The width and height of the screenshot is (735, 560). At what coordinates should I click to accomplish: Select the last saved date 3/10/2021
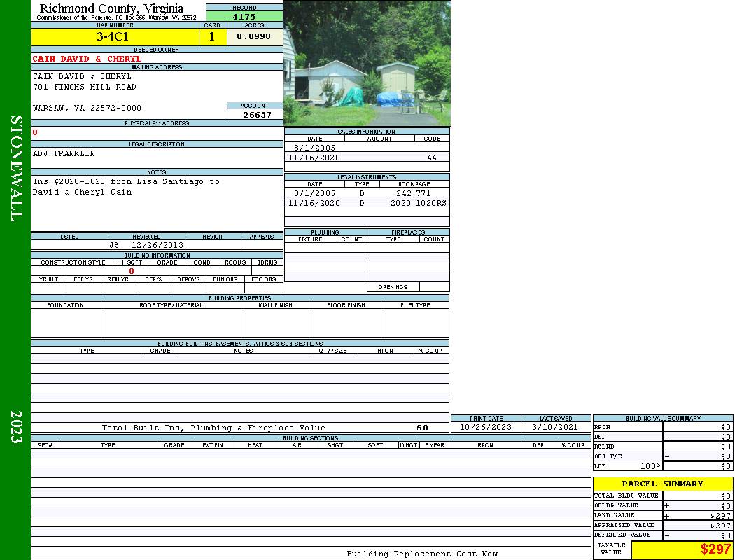[x=555, y=427]
